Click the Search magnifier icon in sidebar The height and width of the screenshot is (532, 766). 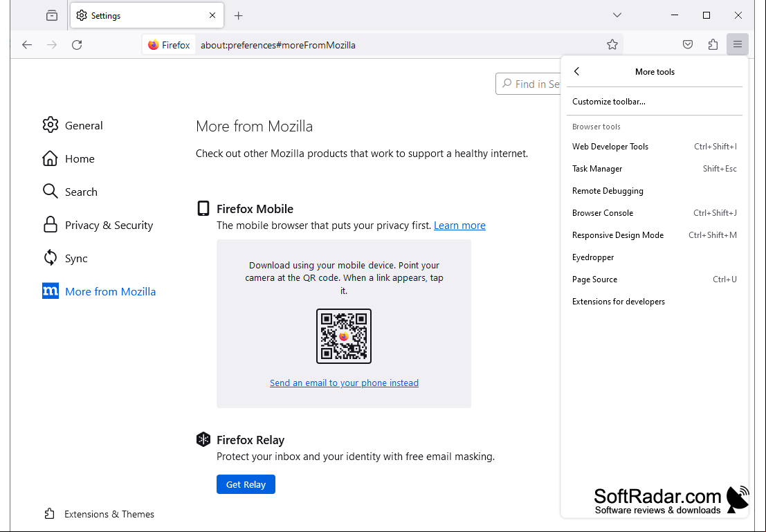click(x=50, y=192)
